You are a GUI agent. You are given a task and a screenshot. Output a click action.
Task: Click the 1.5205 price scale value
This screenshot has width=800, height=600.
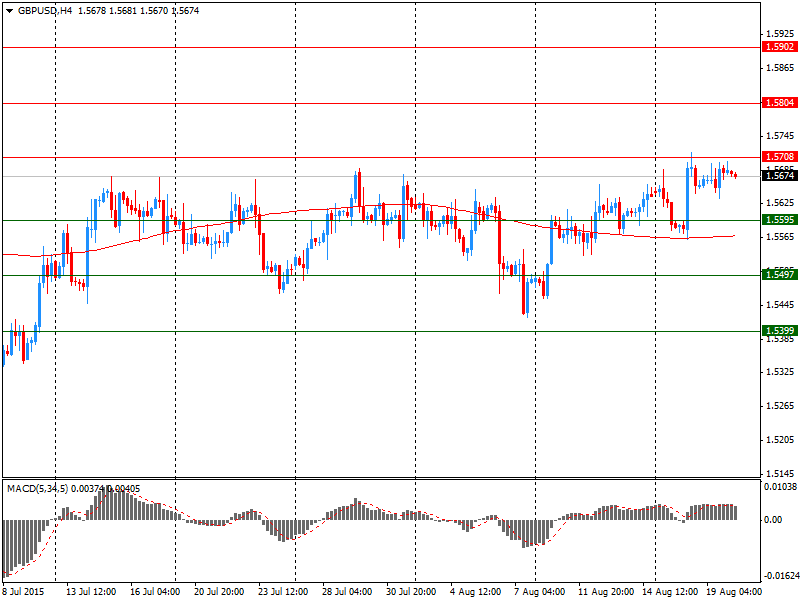781,440
